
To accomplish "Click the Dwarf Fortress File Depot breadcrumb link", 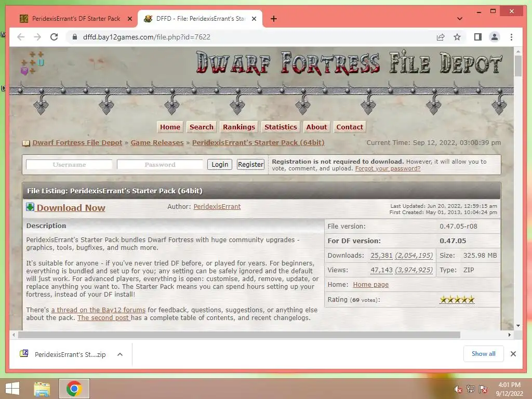I will pyautogui.click(x=77, y=143).
